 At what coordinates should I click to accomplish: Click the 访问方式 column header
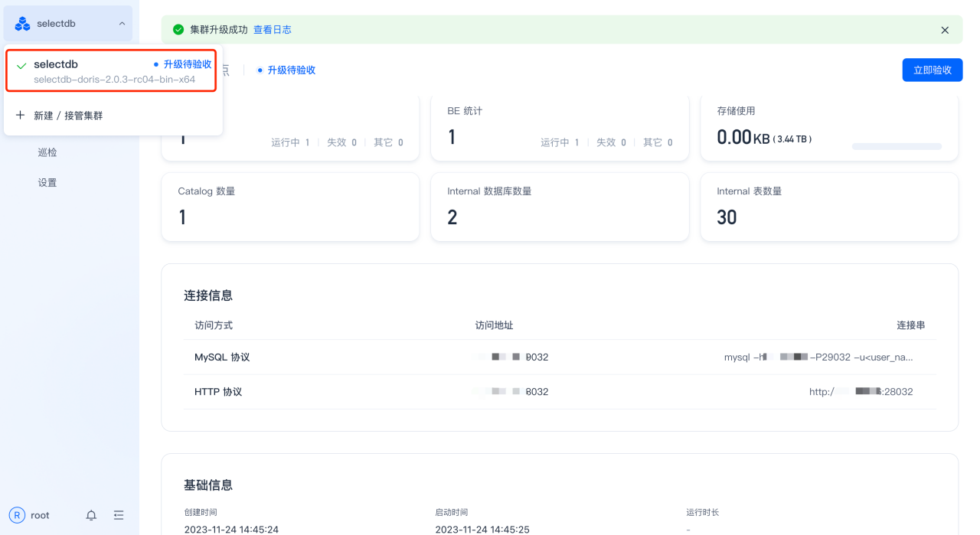click(214, 325)
